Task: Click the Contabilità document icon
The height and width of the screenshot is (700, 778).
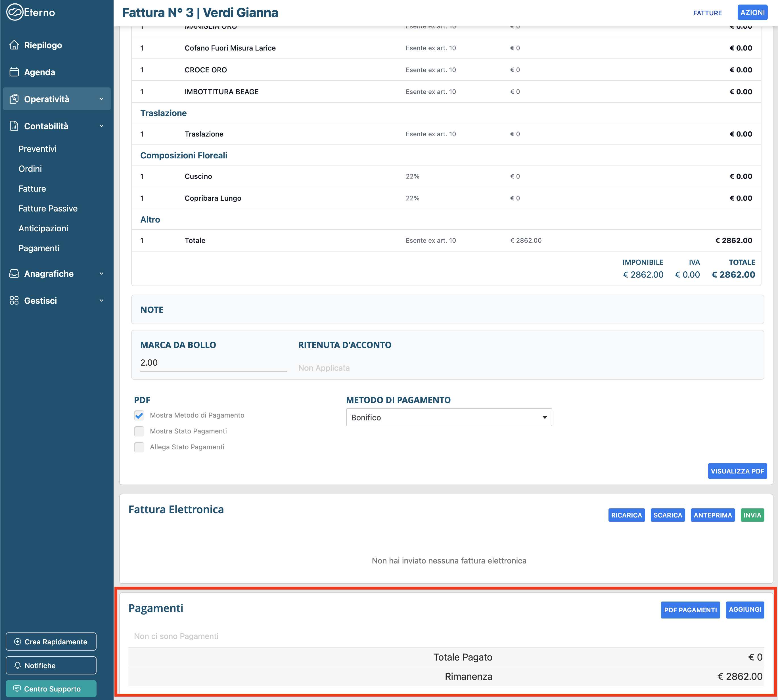Action: [14, 126]
